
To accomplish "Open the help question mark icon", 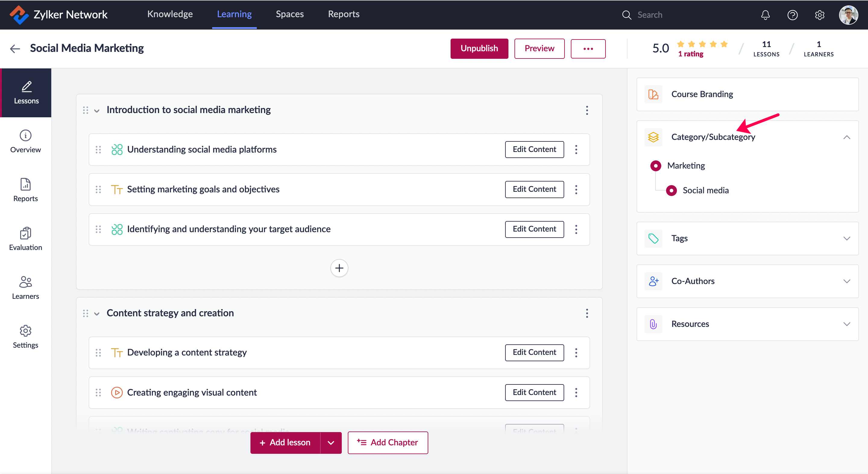I will coord(792,15).
